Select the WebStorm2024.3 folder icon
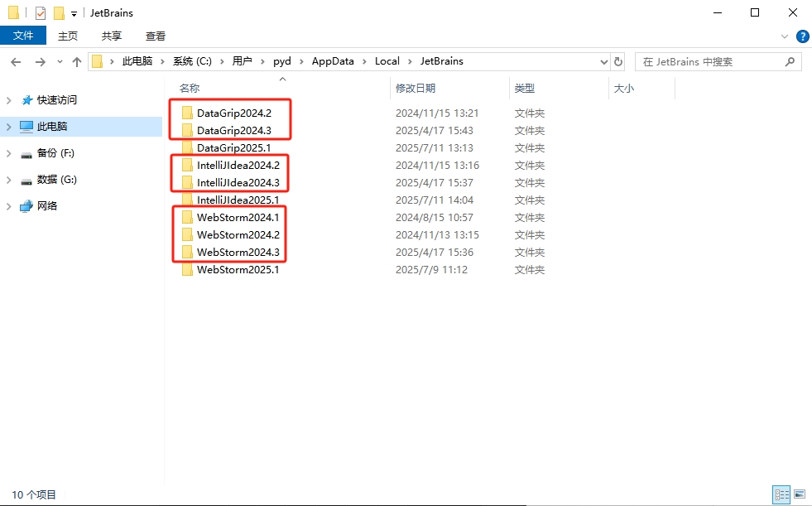 coord(187,253)
